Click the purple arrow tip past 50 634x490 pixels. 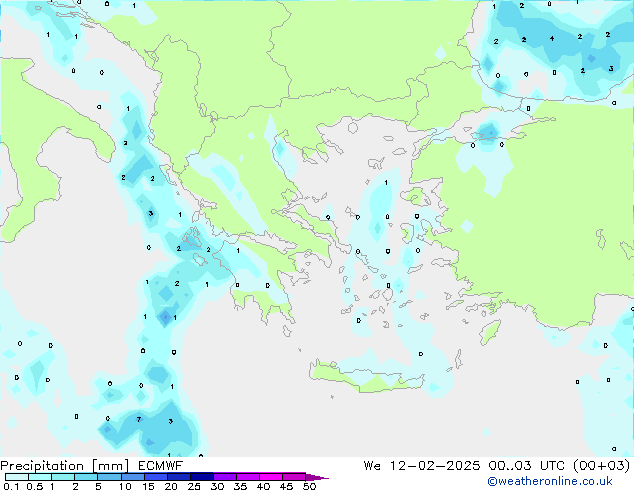click(317, 477)
